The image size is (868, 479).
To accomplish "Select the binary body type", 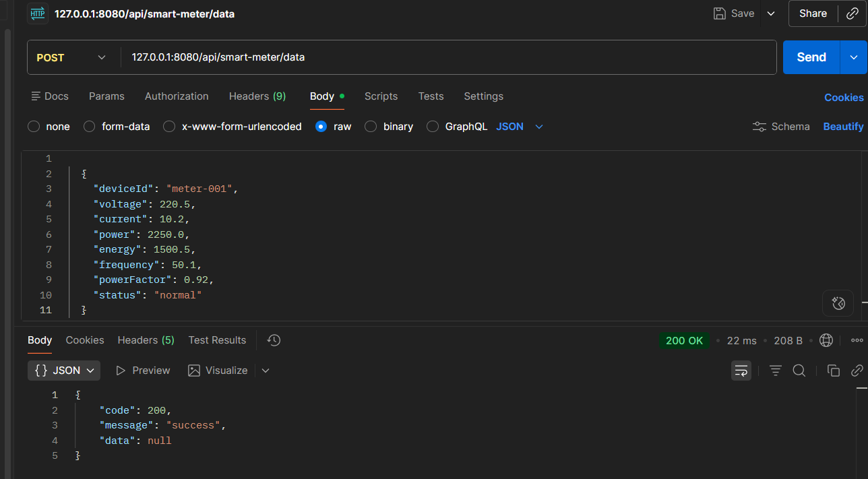I will pyautogui.click(x=371, y=127).
